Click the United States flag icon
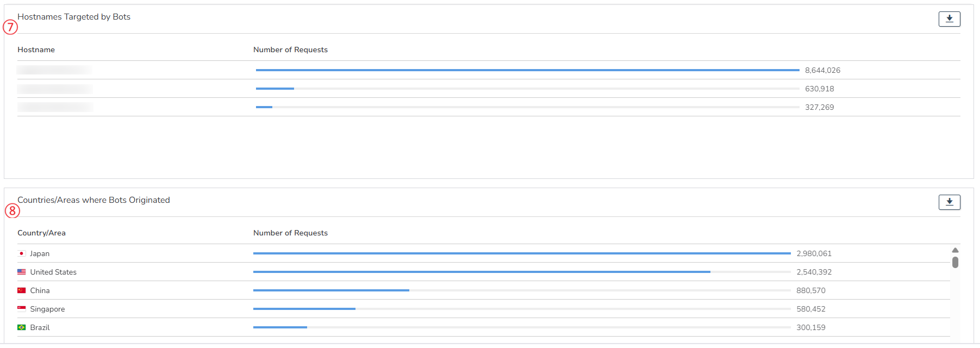 point(22,272)
